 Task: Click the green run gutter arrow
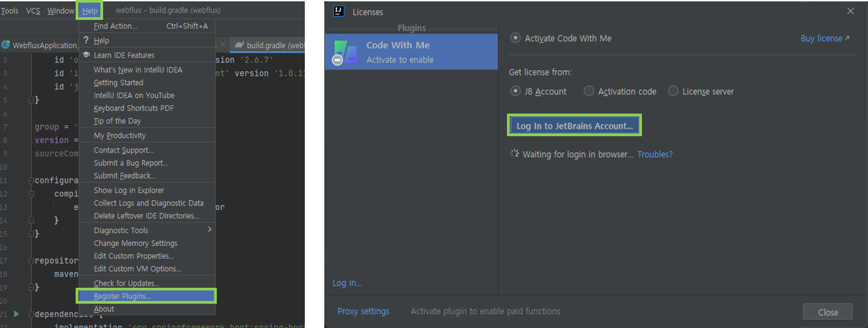(x=16, y=314)
